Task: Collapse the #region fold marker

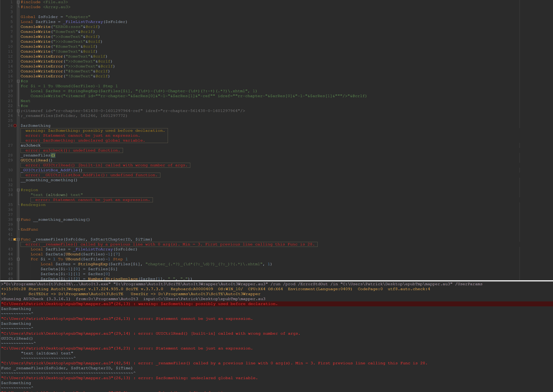Action: (x=18, y=190)
